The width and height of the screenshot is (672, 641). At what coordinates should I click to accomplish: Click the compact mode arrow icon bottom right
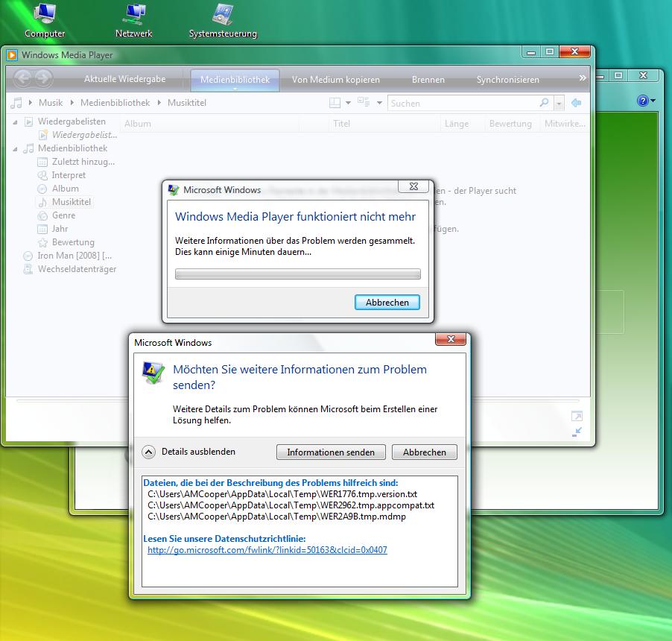577,432
